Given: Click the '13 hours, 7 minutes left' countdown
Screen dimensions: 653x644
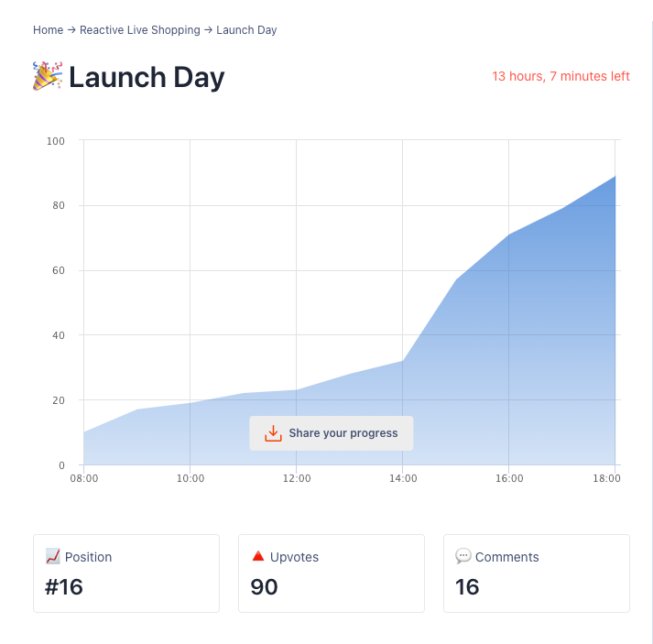Looking at the screenshot, I should click(560, 76).
